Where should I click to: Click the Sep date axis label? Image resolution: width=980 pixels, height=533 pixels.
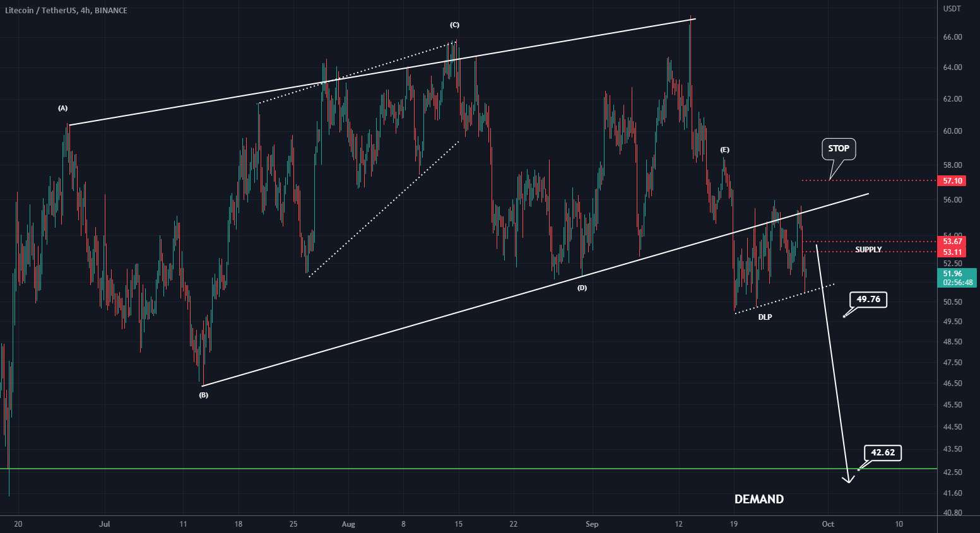pos(592,524)
